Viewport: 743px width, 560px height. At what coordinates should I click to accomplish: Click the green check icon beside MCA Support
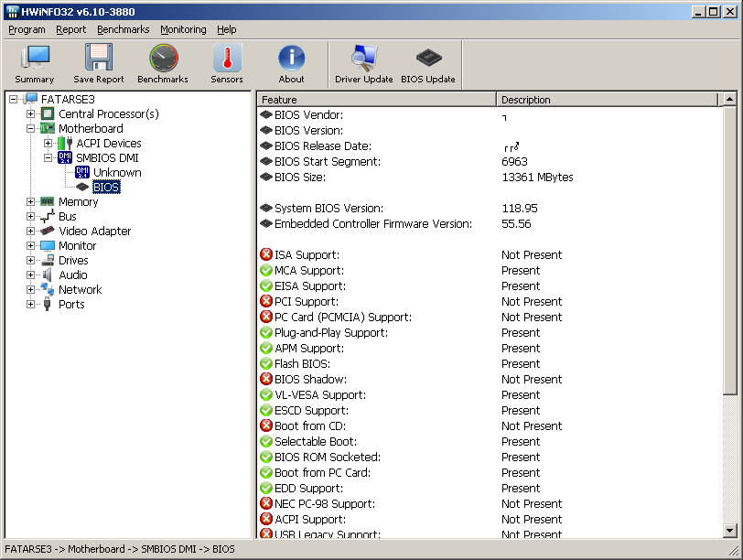(266, 270)
